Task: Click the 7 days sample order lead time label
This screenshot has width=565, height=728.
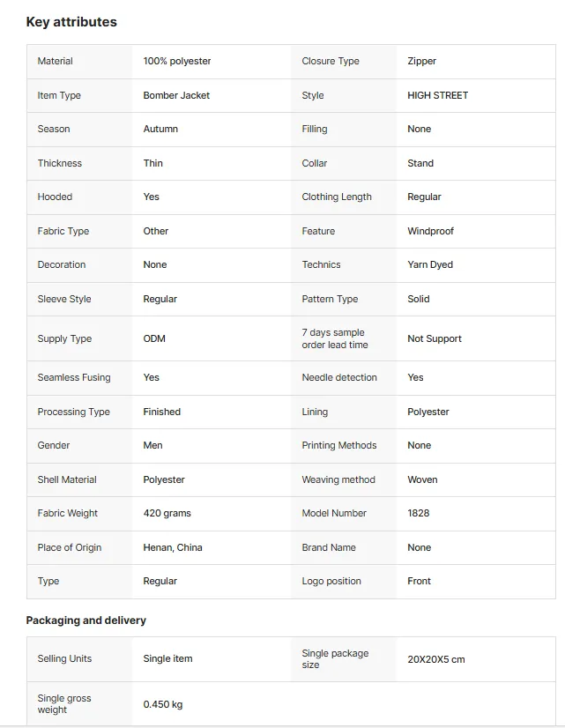Action: coord(335,338)
